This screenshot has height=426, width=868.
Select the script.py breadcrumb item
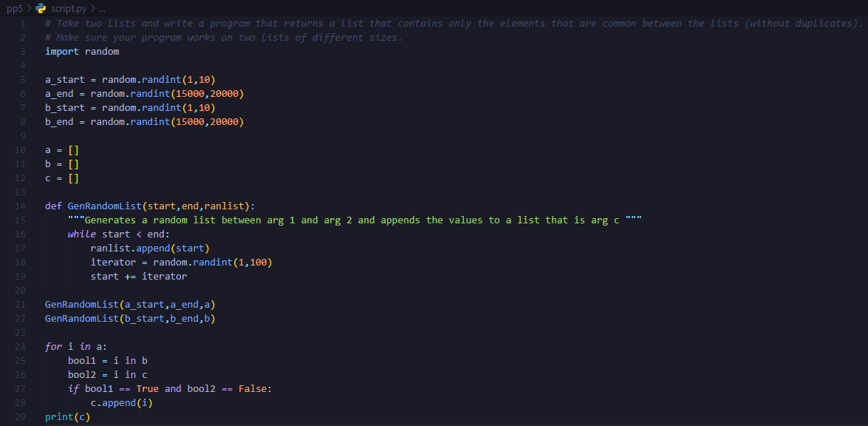click(67, 9)
